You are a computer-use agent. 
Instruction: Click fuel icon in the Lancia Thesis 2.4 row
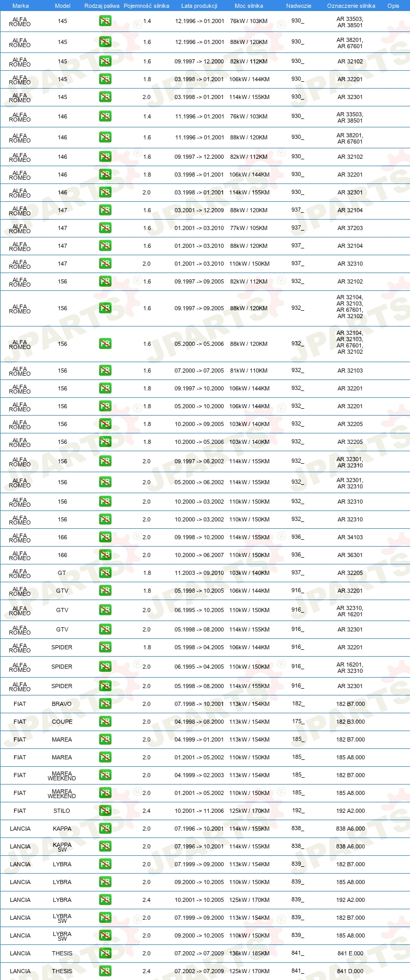point(105,971)
